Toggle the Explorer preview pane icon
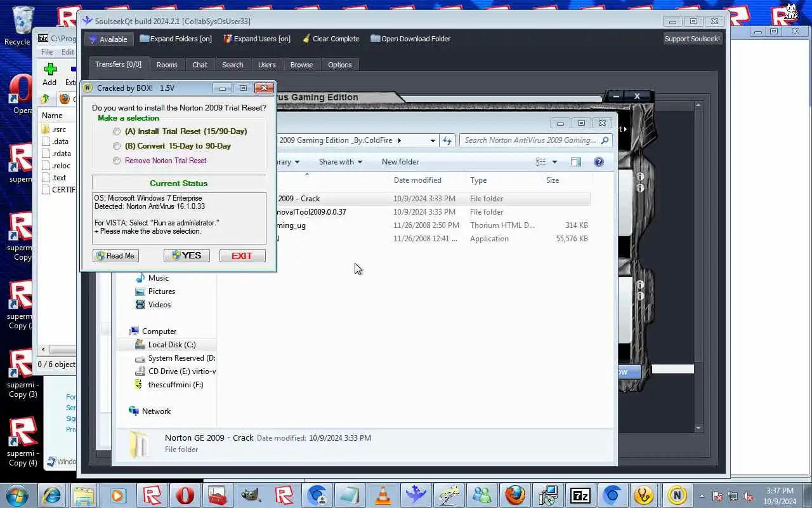The height and width of the screenshot is (508, 812). (x=576, y=162)
